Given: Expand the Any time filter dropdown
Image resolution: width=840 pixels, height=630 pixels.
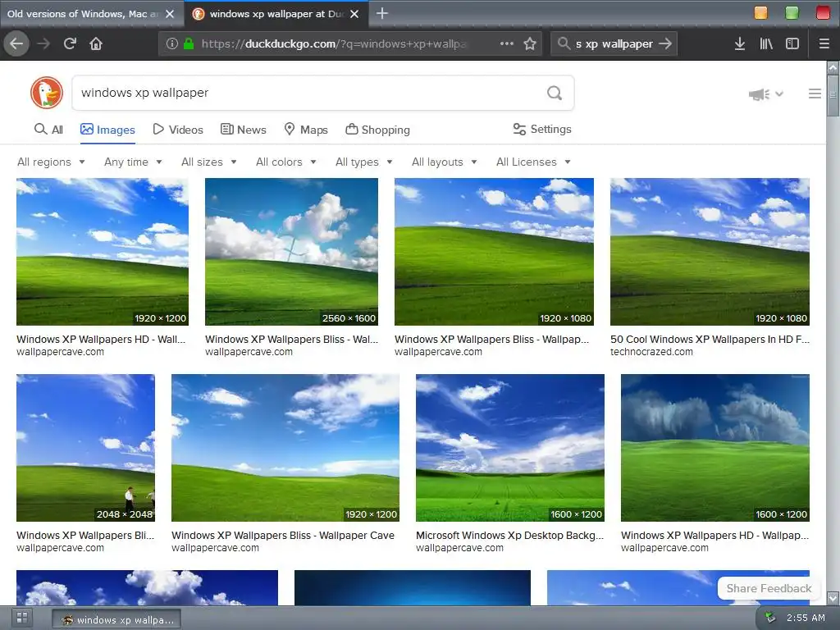Looking at the screenshot, I should pyautogui.click(x=133, y=162).
